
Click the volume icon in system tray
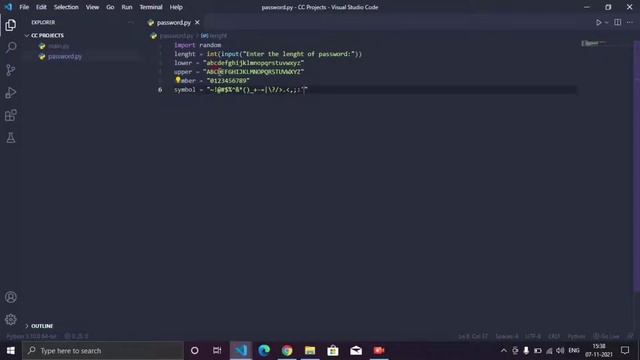click(560, 351)
